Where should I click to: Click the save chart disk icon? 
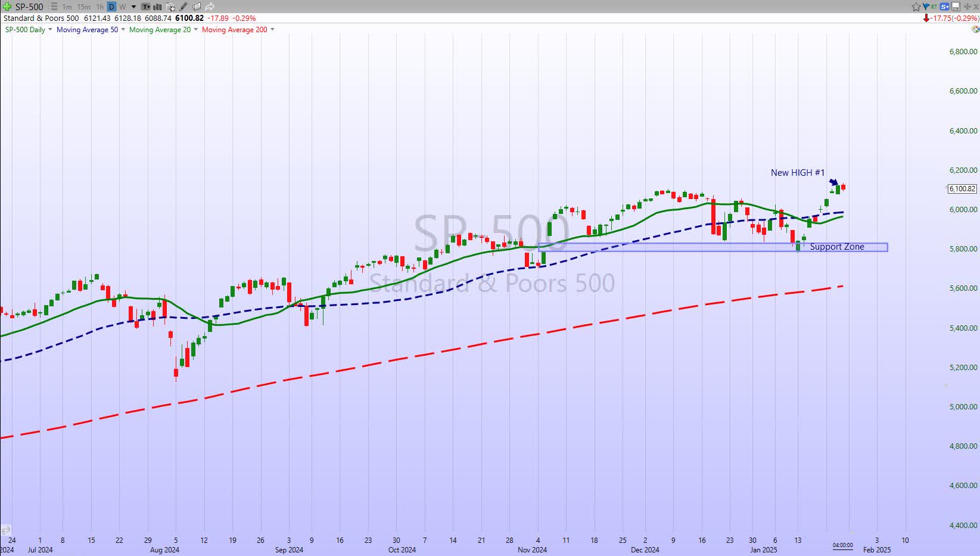pos(956,7)
